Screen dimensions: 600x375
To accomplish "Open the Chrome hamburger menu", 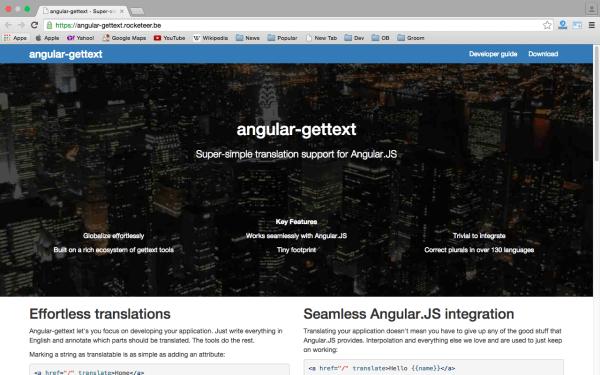I will 591,25.
